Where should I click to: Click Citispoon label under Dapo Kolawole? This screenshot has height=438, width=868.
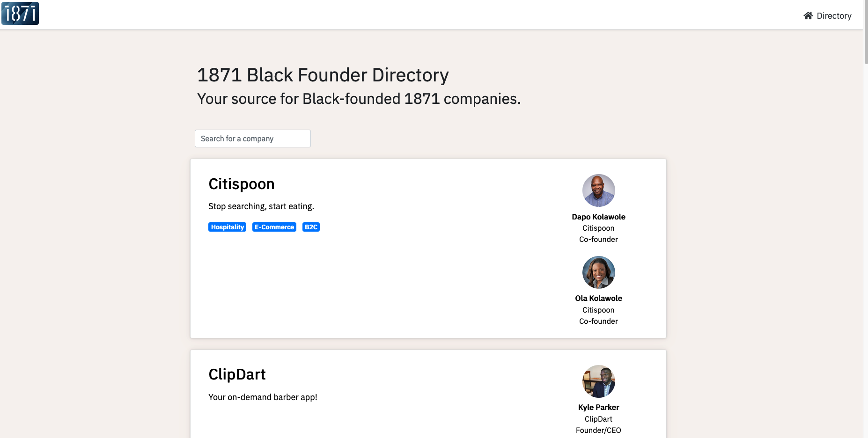pos(598,228)
